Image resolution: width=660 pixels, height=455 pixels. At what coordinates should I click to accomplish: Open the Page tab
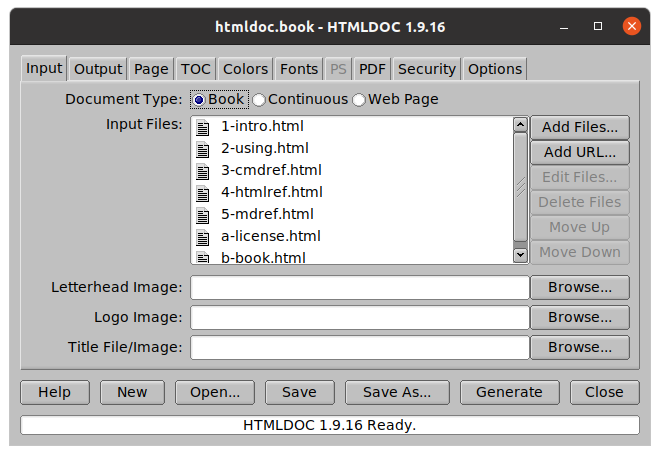click(x=151, y=69)
